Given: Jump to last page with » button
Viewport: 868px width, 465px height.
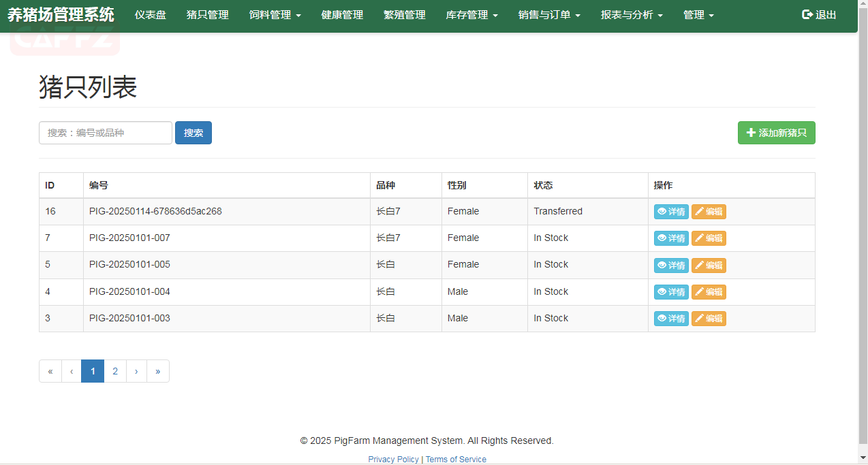Looking at the screenshot, I should pyautogui.click(x=157, y=371).
